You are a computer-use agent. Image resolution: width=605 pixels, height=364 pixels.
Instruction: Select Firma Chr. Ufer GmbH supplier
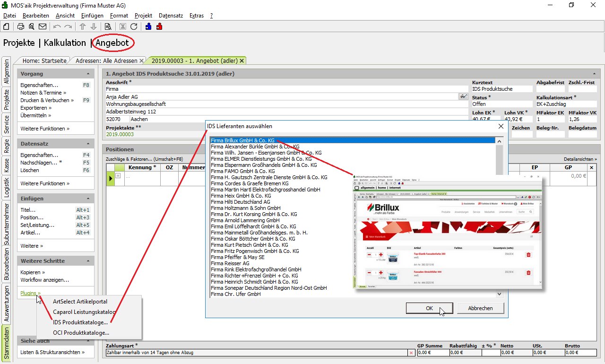pyautogui.click(x=353, y=294)
